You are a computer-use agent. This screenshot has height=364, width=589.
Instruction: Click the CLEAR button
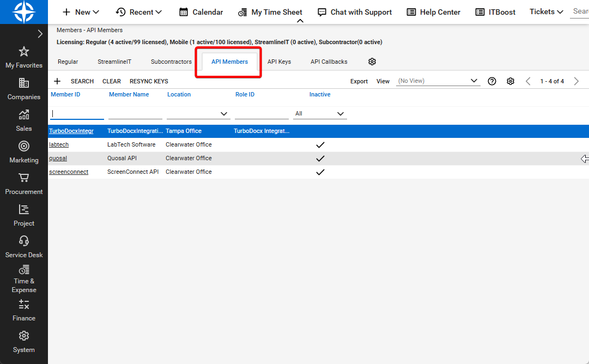112,81
